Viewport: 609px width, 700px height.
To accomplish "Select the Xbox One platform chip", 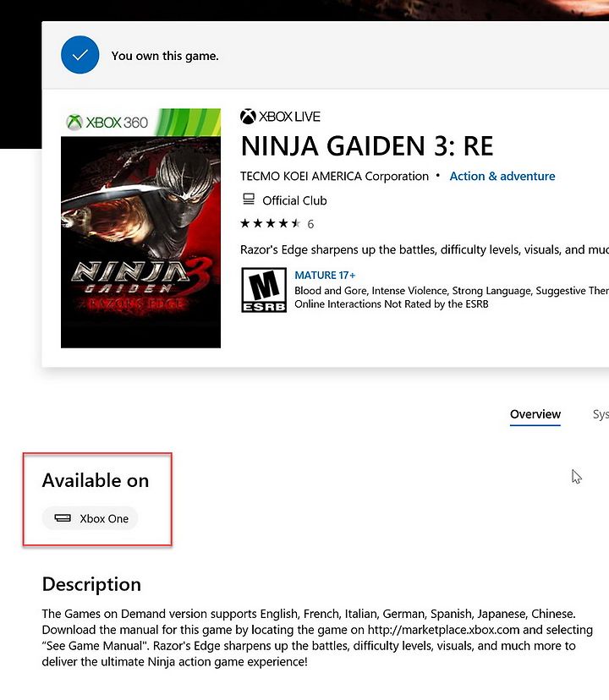I will pyautogui.click(x=91, y=518).
